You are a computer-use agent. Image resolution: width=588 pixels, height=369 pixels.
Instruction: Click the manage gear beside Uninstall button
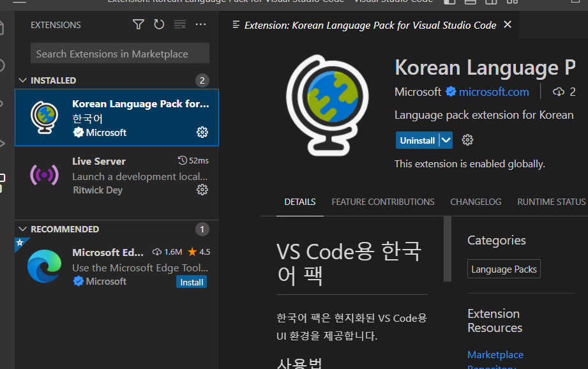coord(467,140)
